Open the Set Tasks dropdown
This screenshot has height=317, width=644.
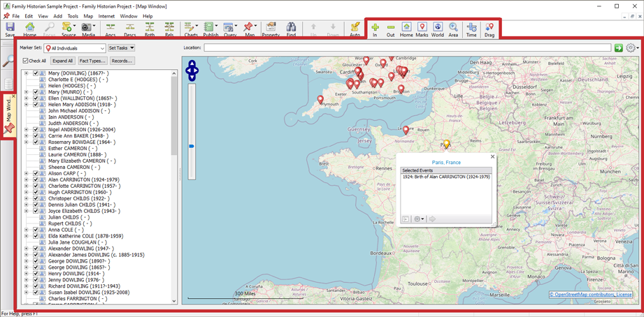[122, 48]
